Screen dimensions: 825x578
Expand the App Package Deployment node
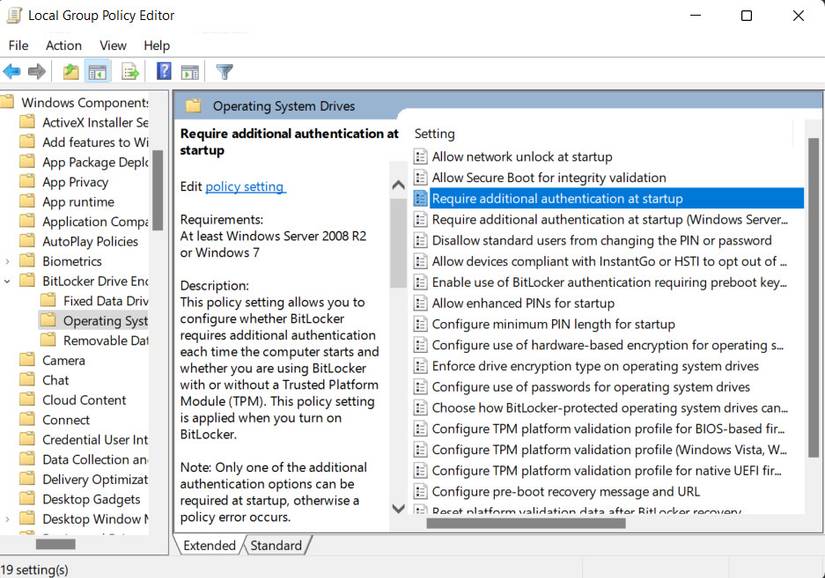(x=5, y=161)
